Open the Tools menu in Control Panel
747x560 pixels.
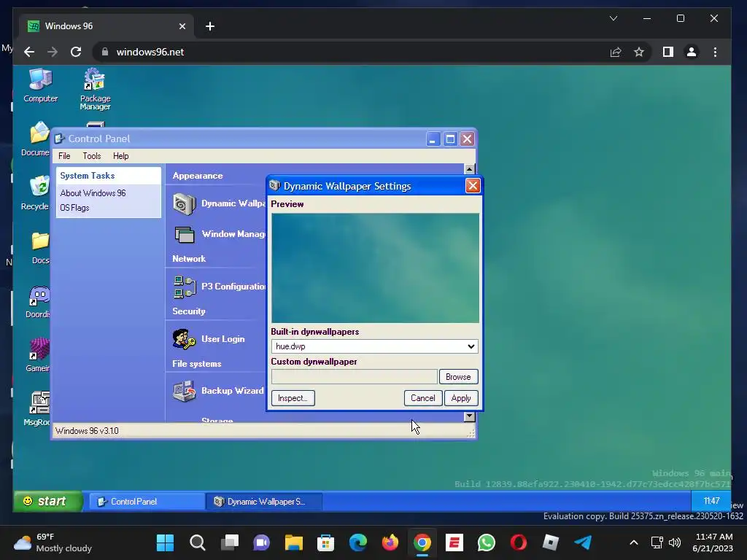click(91, 156)
